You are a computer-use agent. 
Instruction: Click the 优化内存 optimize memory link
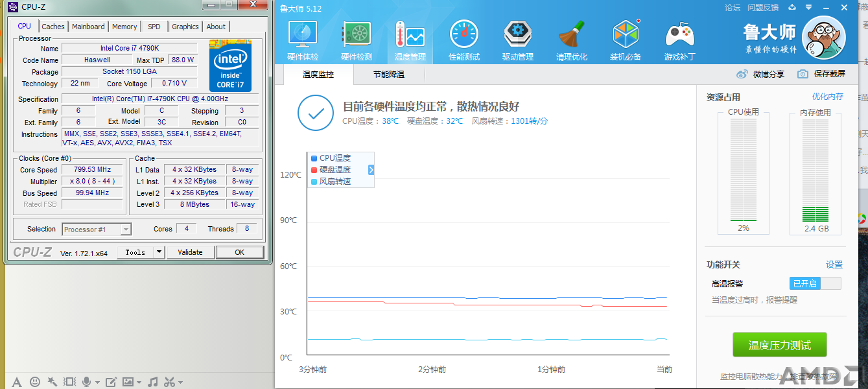(x=828, y=97)
